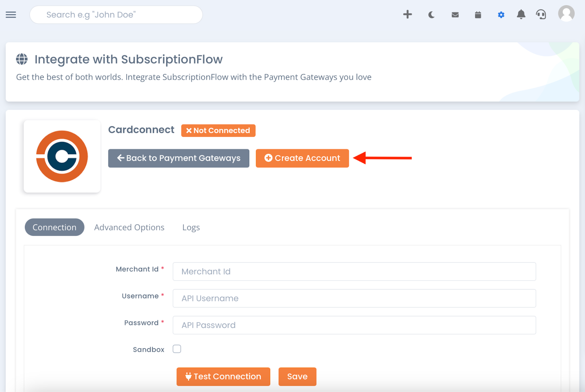The height and width of the screenshot is (392, 585).
Task: Go back to Payment Gateways
Action: 178,158
